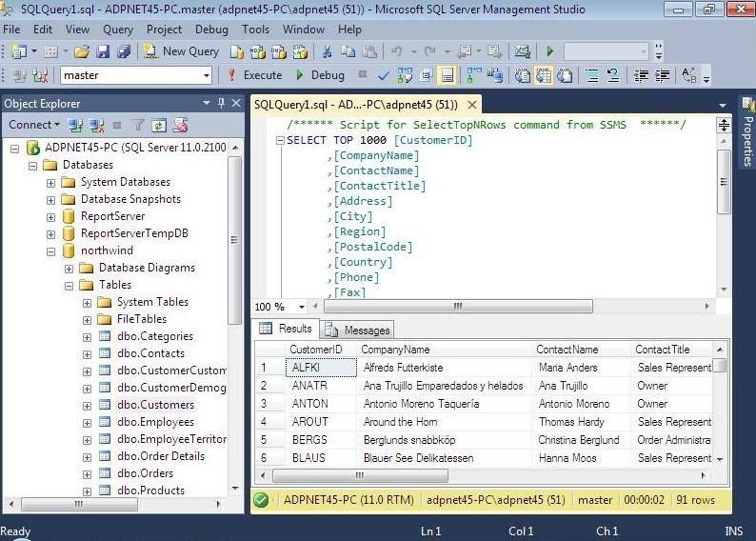Collapse the northwind database node
This screenshot has width=756, height=541.
point(51,250)
